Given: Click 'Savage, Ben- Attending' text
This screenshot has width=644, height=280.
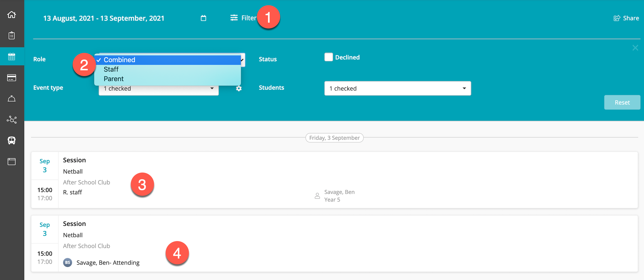Looking at the screenshot, I should coord(108,263).
